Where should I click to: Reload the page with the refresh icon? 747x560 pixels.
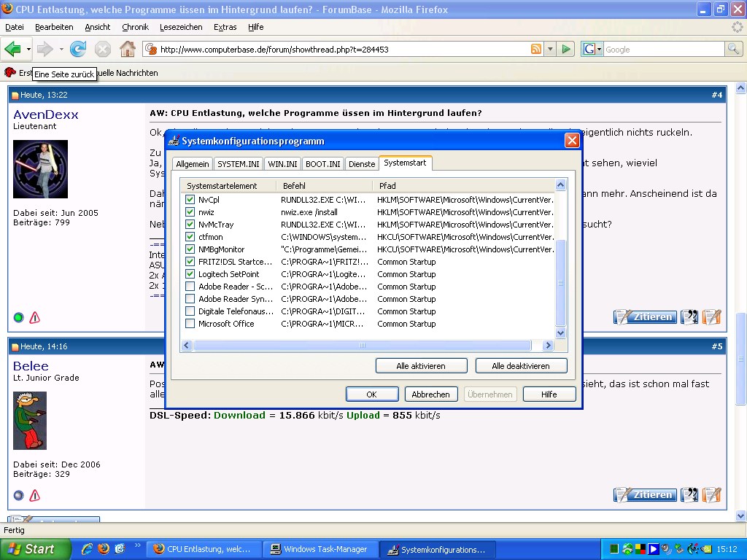pyautogui.click(x=78, y=49)
